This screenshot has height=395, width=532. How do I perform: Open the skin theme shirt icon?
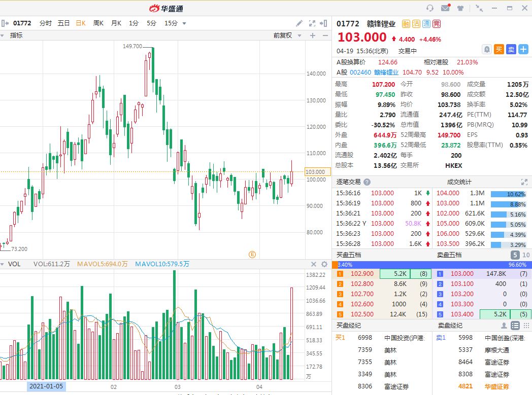[x=460, y=8]
